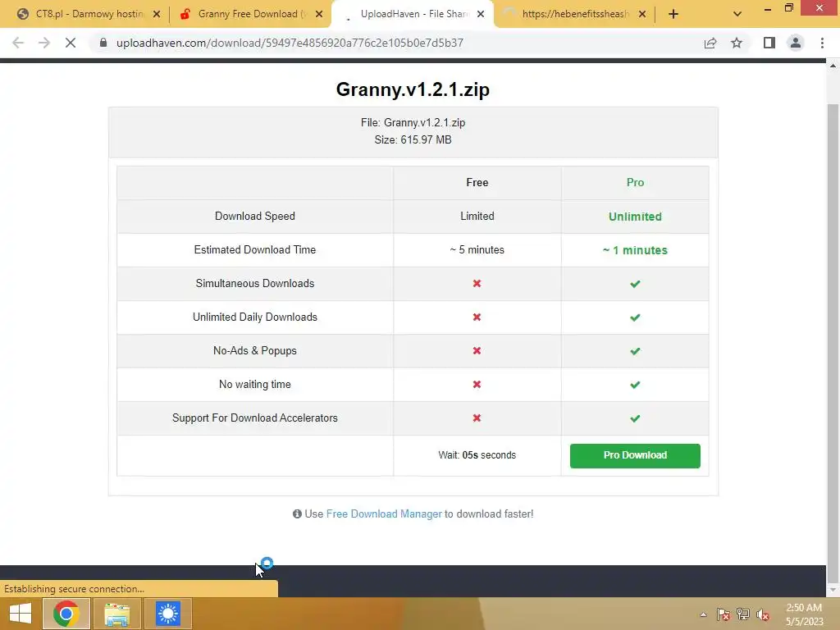
Task: Stop loading the page
Action: click(71, 43)
